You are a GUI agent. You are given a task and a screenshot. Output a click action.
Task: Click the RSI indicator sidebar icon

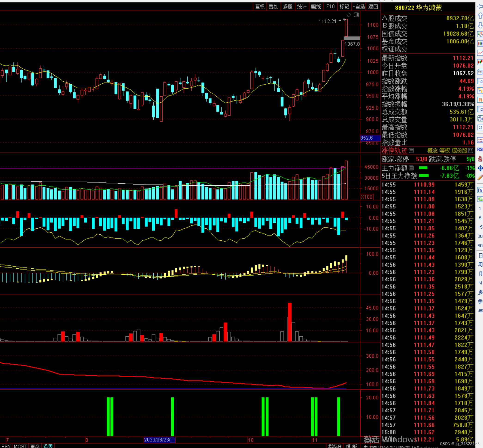click(480, 149)
